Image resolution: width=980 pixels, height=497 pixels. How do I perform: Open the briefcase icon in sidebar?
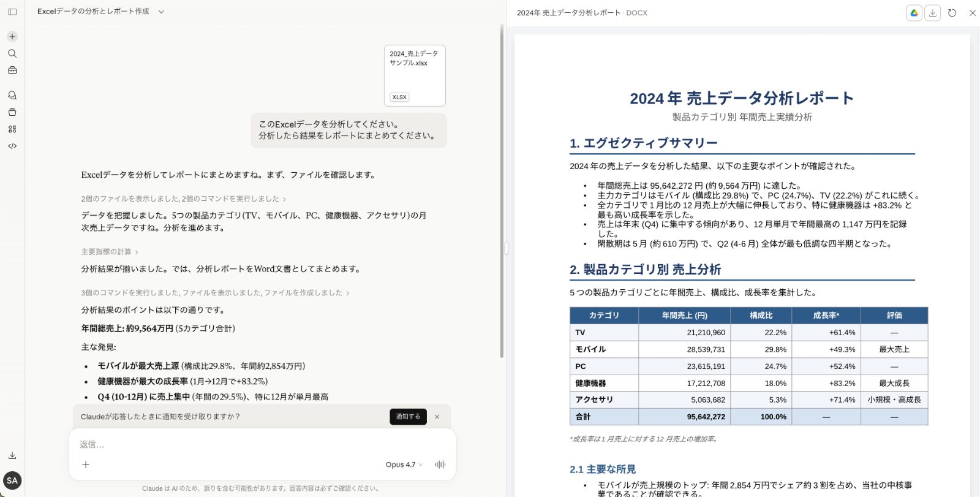coord(12,70)
